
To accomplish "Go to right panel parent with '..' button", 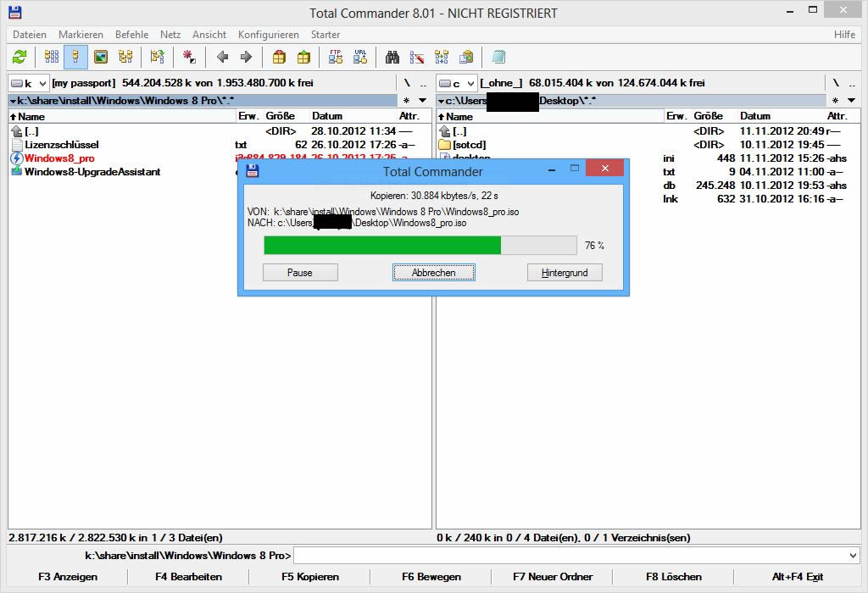I will 852,84.
